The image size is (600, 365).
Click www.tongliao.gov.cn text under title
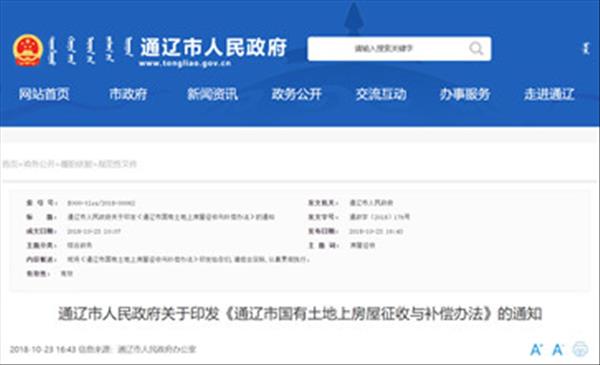point(185,64)
